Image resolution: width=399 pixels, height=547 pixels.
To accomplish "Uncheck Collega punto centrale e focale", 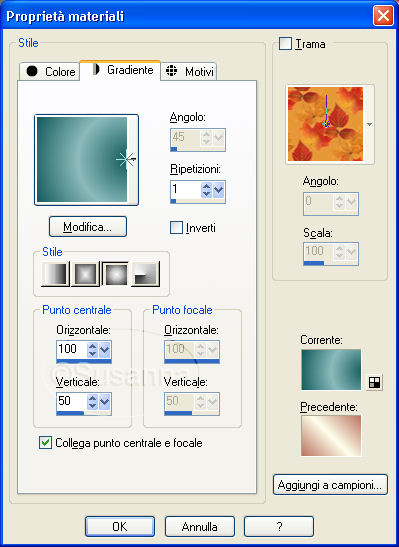I will [x=45, y=443].
